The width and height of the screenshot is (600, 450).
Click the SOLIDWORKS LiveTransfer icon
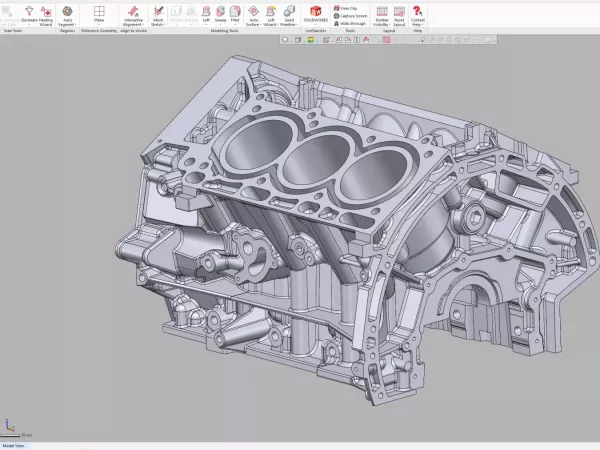[315, 12]
